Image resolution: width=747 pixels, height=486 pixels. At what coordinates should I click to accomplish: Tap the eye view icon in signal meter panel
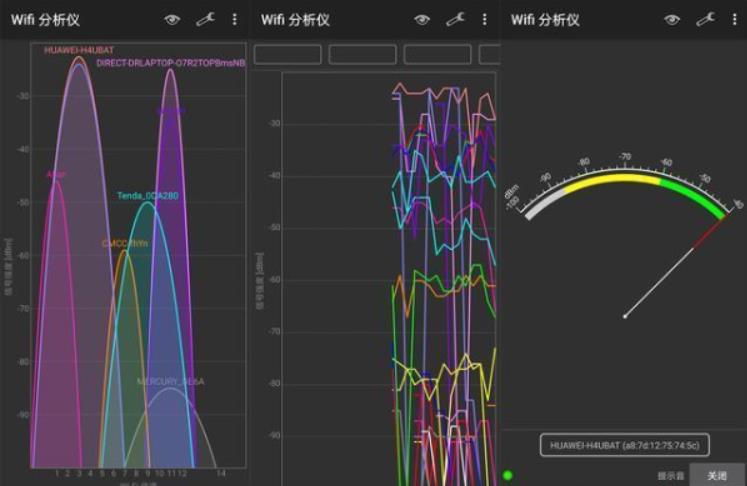(x=672, y=20)
